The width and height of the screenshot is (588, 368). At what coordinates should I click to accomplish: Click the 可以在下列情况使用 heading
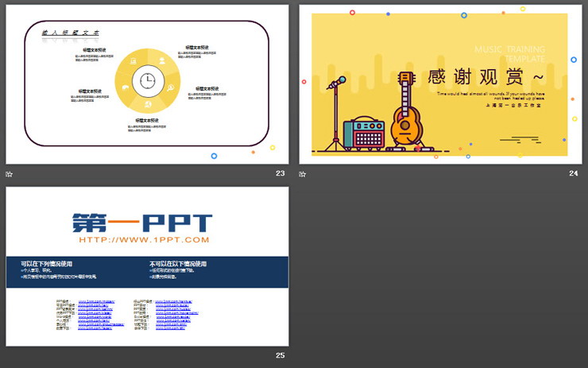(x=47, y=264)
